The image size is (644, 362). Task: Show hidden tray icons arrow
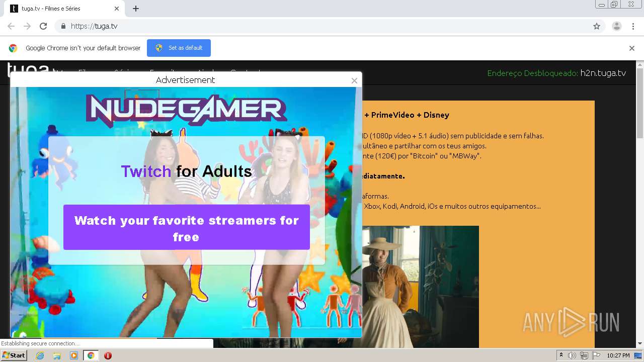tap(561, 355)
